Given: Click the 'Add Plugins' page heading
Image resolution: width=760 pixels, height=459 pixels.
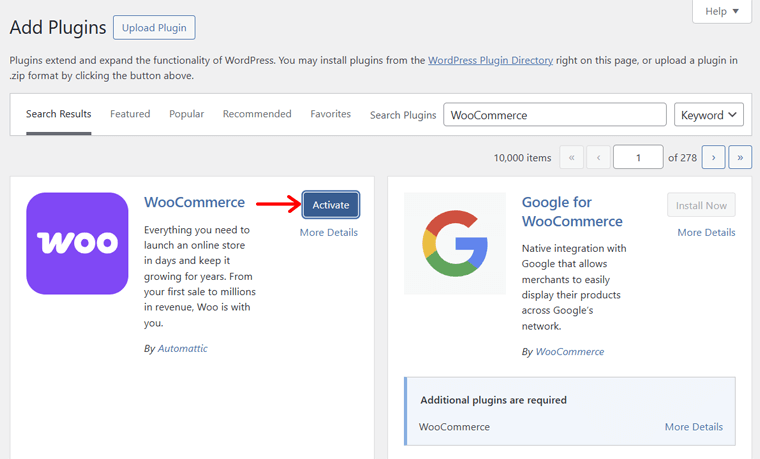Looking at the screenshot, I should pos(58,27).
